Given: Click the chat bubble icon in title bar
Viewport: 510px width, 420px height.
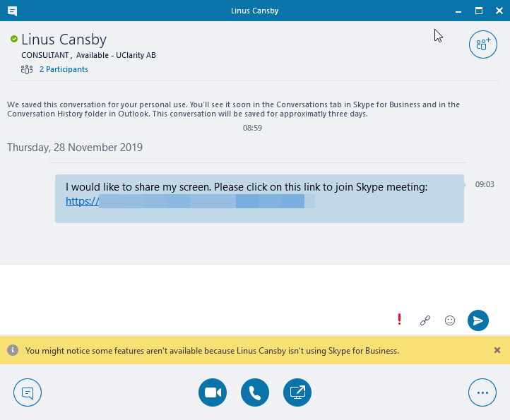Looking at the screenshot, I should click(x=12, y=11).
